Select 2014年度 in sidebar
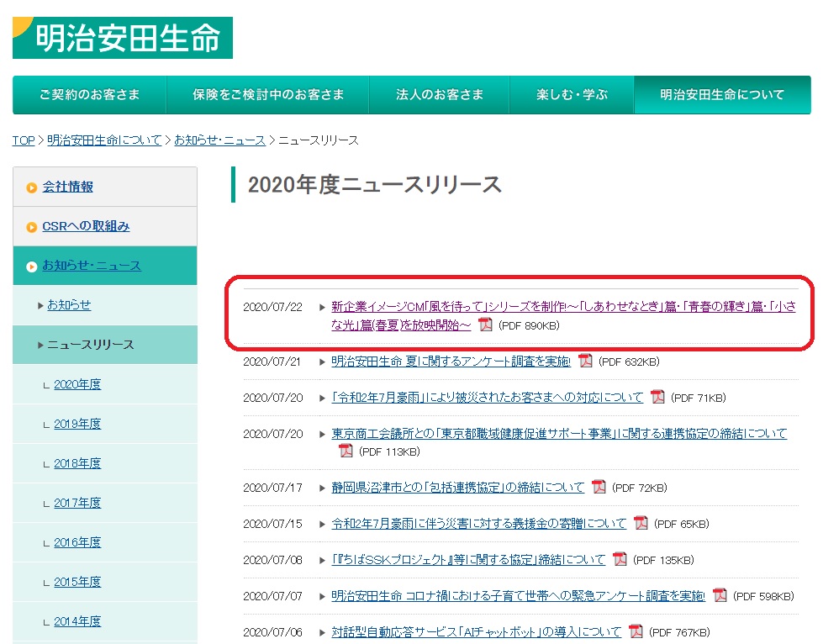823x644 pixels. [77, 621]
